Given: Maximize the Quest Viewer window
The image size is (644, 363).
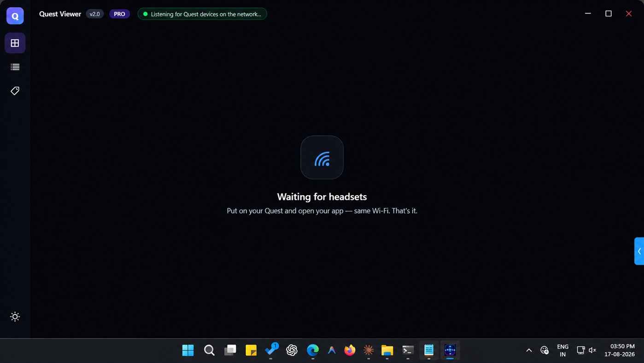Looking at the screenshot, I should point(609,13).
